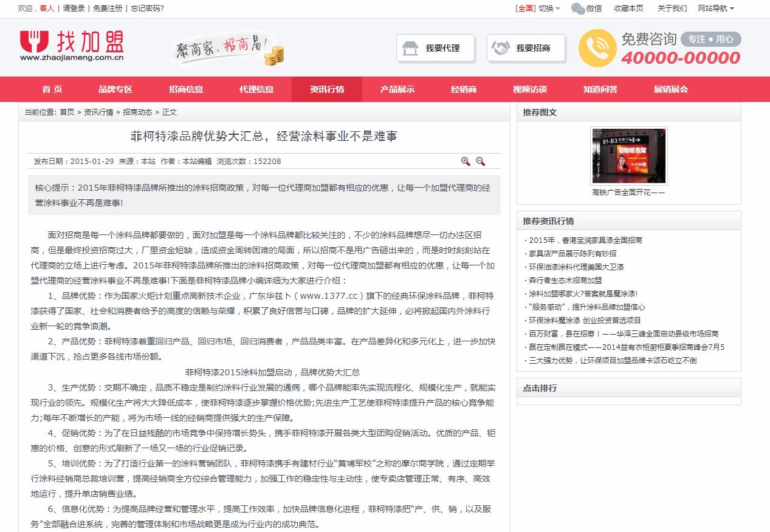Open 涂料加盟哪家火?答案就是魔涂漆 article
Viewport: 770px width, 532px height.
[x=583, y=294]
